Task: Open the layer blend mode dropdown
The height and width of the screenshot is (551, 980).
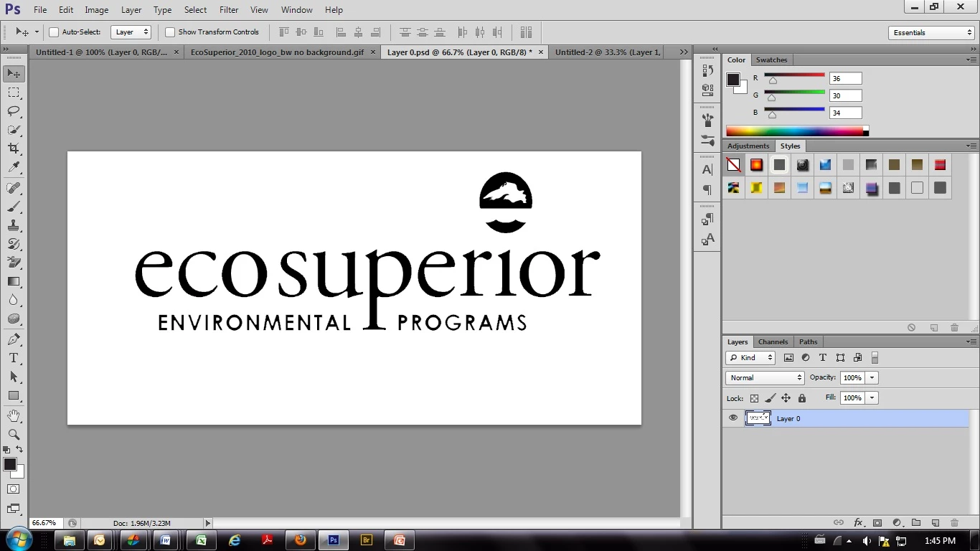Action: coord(765,377)
